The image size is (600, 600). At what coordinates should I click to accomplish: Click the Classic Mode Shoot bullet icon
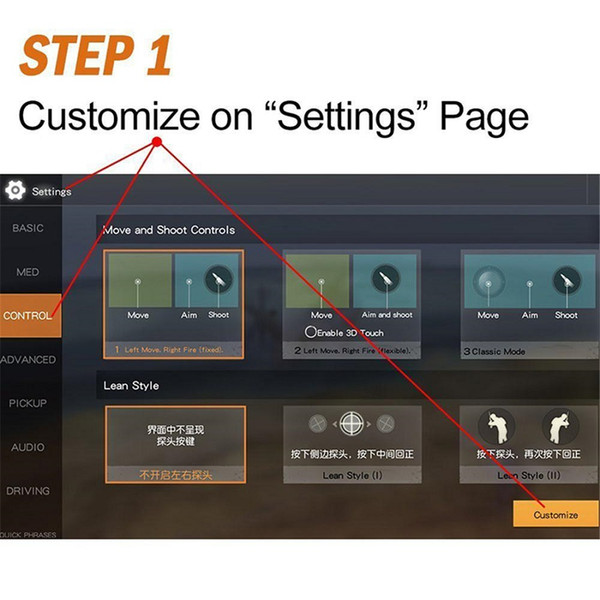[x=567, y=281]
